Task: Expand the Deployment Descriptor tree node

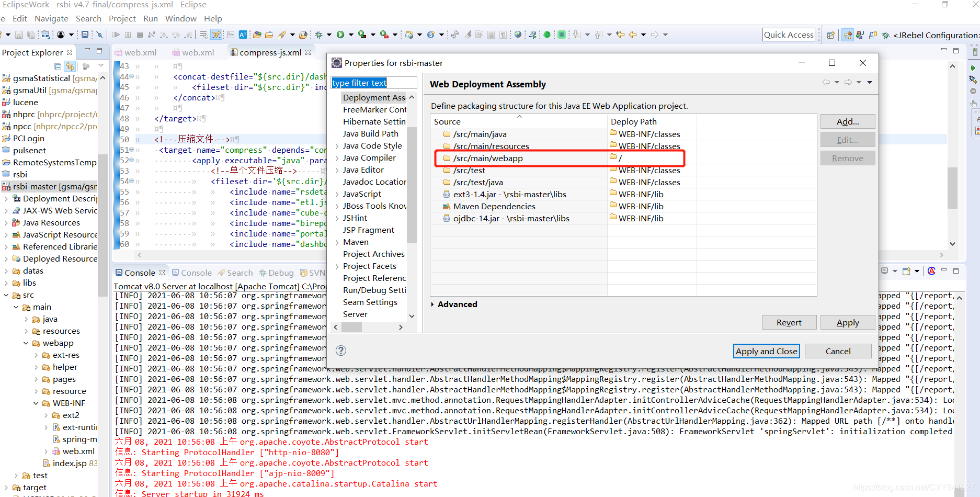Action: click(x=6, y=199)
